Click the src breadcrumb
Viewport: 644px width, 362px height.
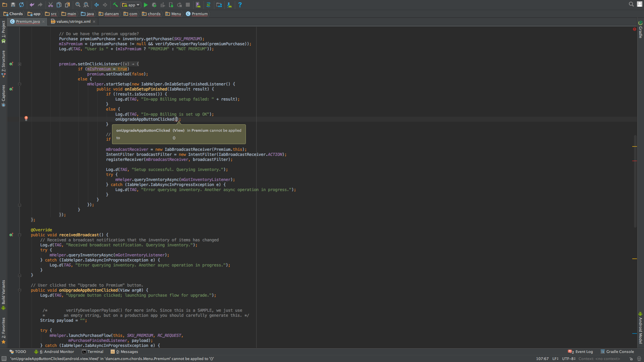51,14
